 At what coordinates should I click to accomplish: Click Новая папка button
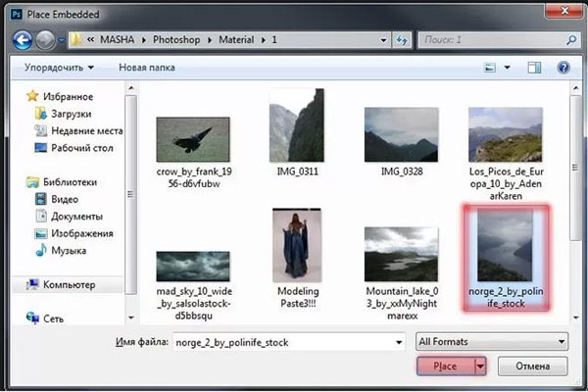[147, 68]
